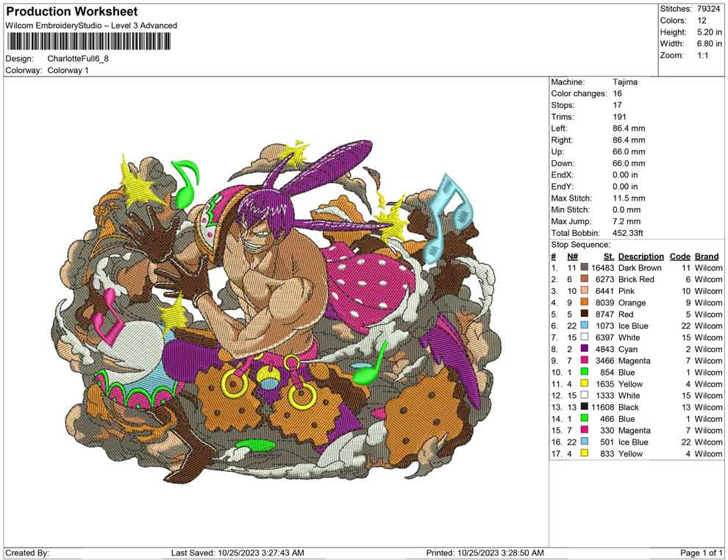Select the stitch count 8039 for Orange
This screenshot has width=728, height=560.
point(604,302)
